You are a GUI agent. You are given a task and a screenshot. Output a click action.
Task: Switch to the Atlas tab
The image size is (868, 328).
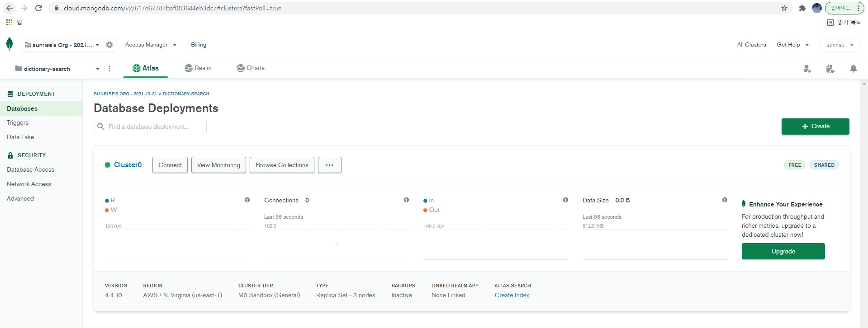pyautogui.click(x=146, y=68)
